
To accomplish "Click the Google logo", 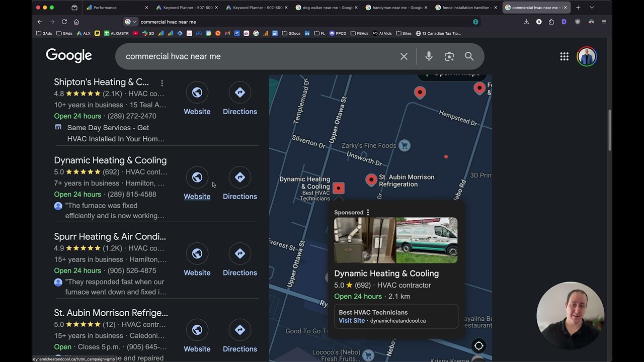I will [x=69, y=55].
